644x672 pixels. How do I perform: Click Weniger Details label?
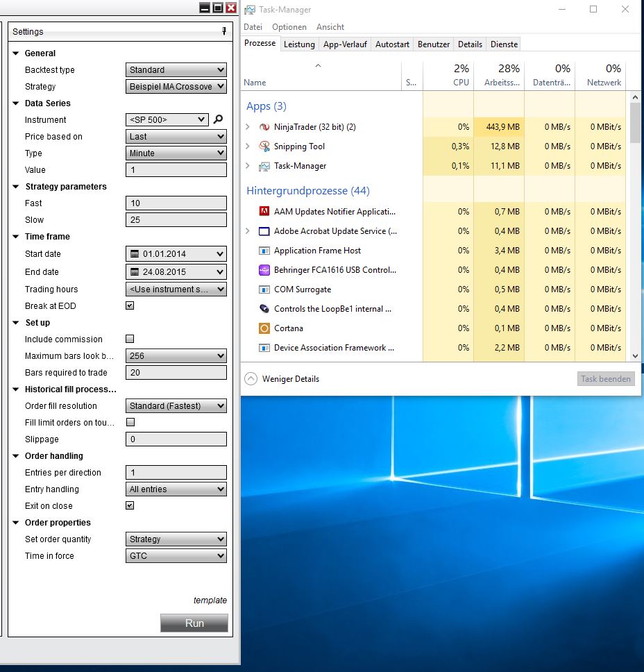(x=291, y=379)
